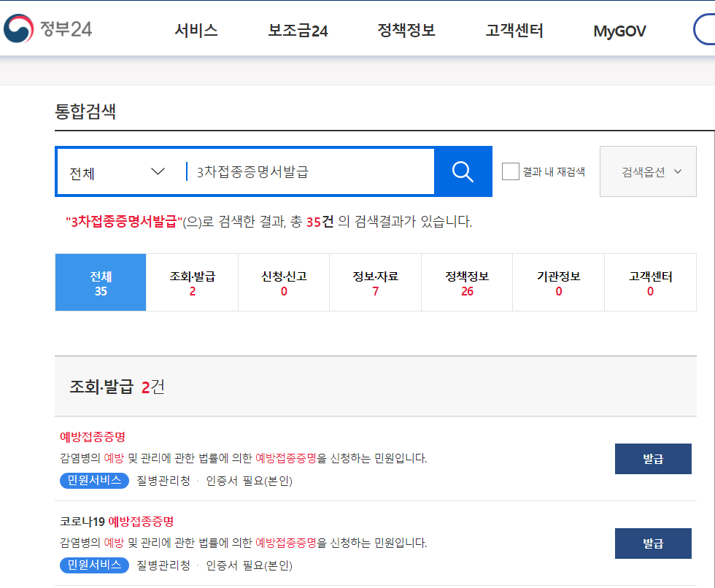Select the 조회·발급 results tab
715x588 pixels.
192,282
